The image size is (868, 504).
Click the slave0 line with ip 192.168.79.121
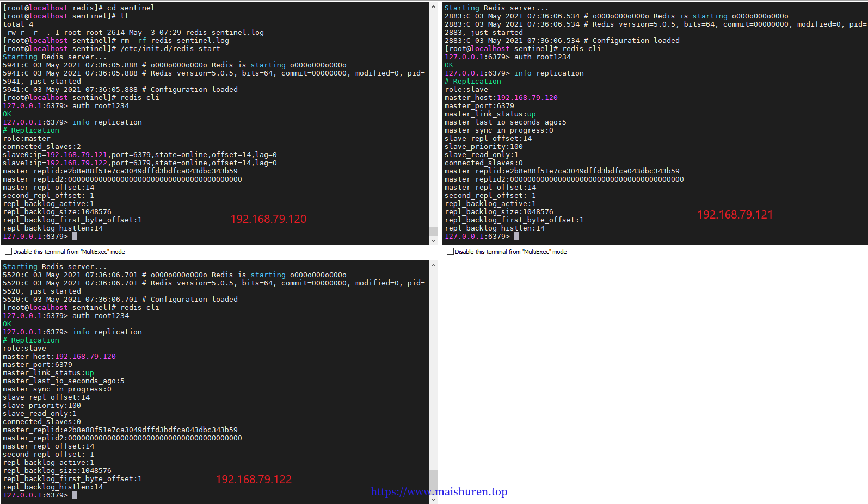(140, 155)
